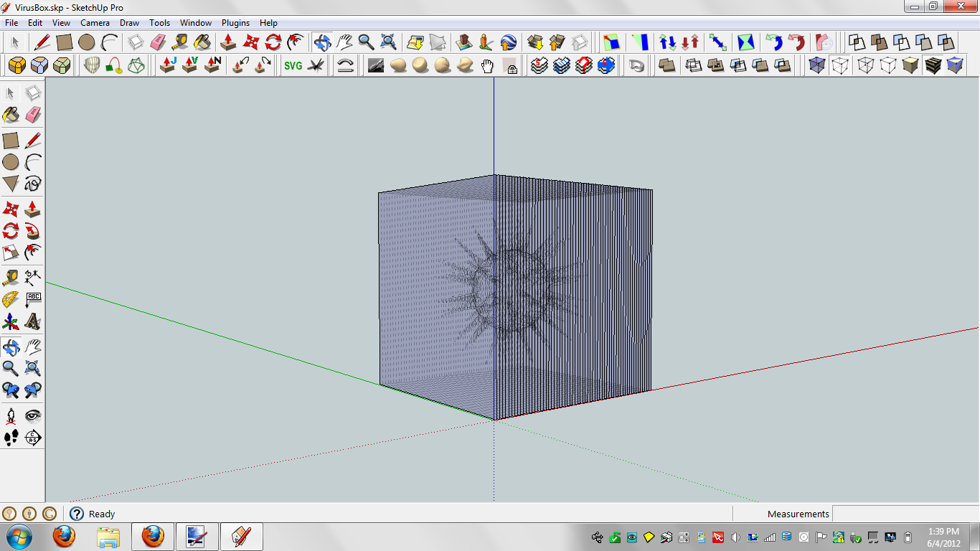Click the first circular geo-location status icon
Viewport: 980px width, 551px height.
coord(9,514)
